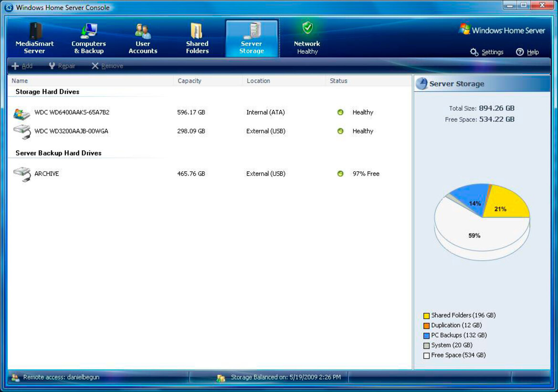Image resolution: width=558 pixels, height=392 pixels.
Task: Click the WD6400AAKS system drive icon
Action: point(21,114)
